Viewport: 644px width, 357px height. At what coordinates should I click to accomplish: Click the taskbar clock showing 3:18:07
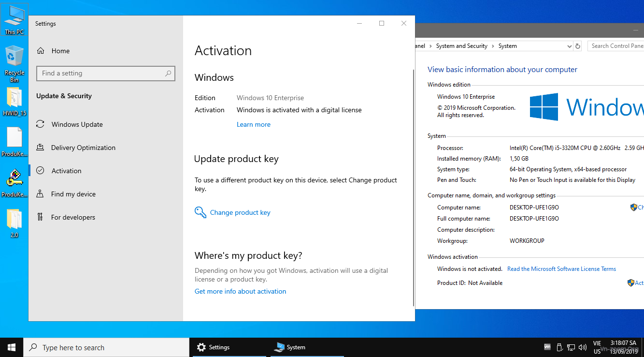coord(623,347)
